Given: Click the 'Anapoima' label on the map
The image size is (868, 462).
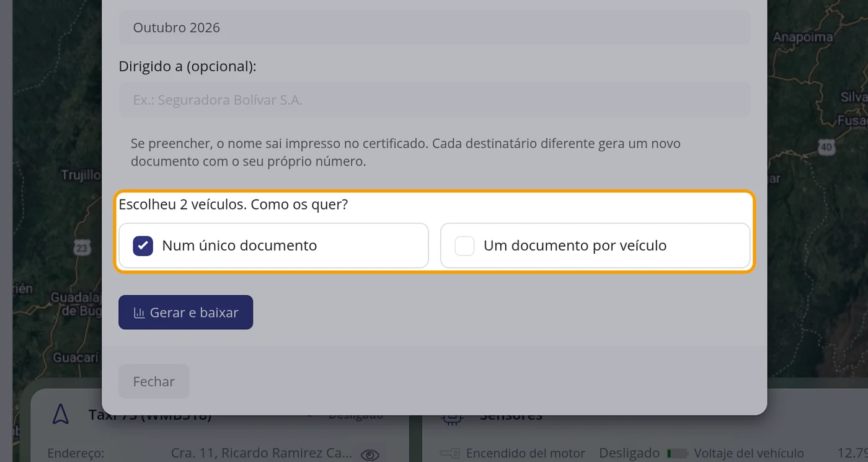Looking at the screenshot, I should [803, 38].
